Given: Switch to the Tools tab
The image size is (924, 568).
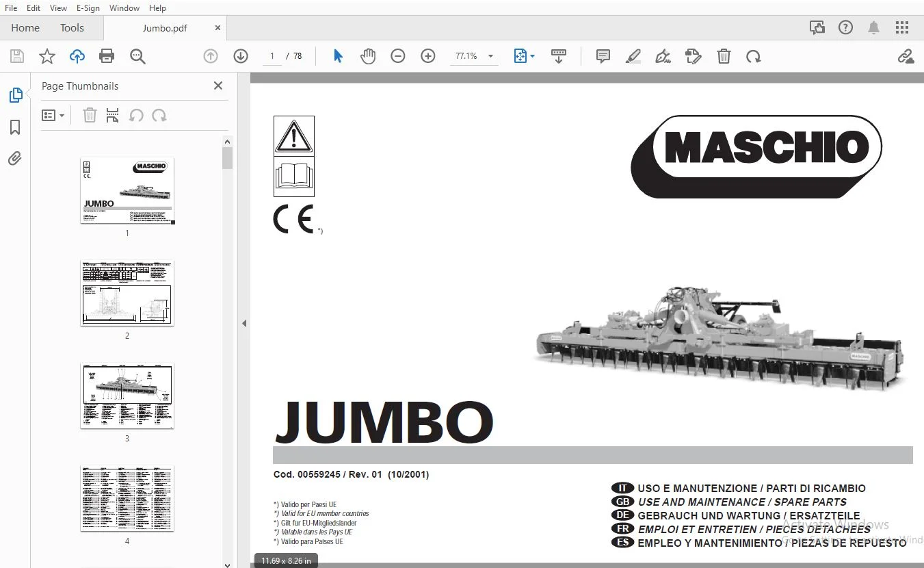Looking at the screenshot, I should point(72,28).
